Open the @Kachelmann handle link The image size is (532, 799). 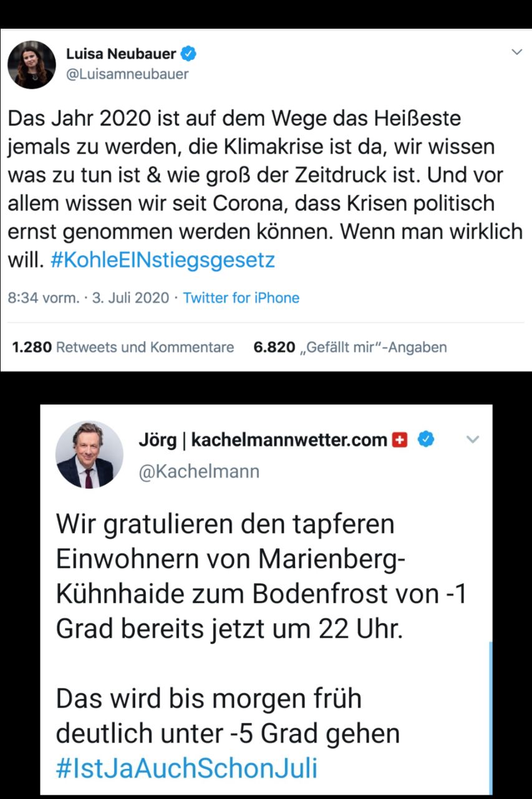click(x=198, y=471)
